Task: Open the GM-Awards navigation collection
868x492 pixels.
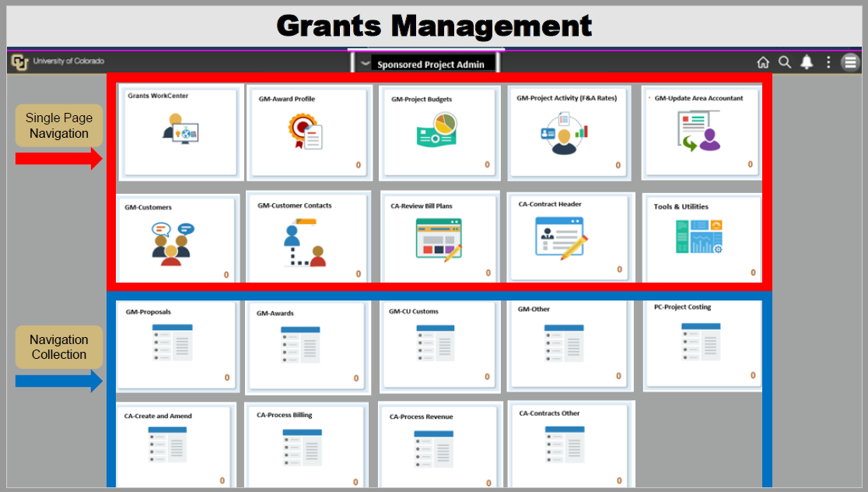Action: pos(306,346)
